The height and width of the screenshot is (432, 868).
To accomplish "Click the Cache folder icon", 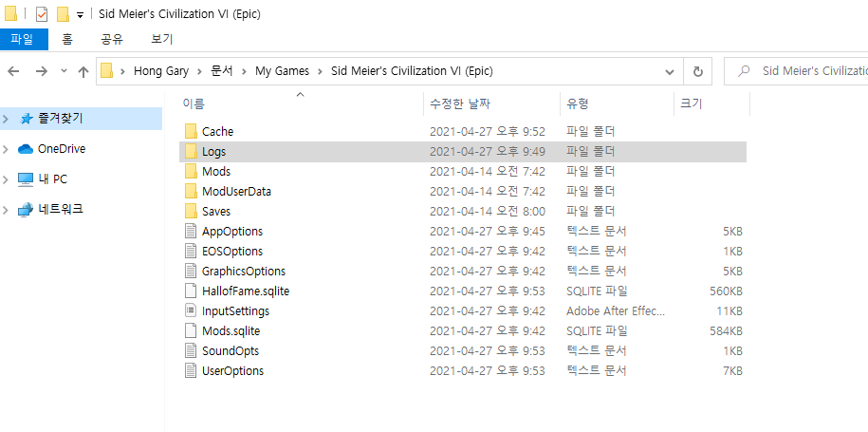I will (191, 131).
